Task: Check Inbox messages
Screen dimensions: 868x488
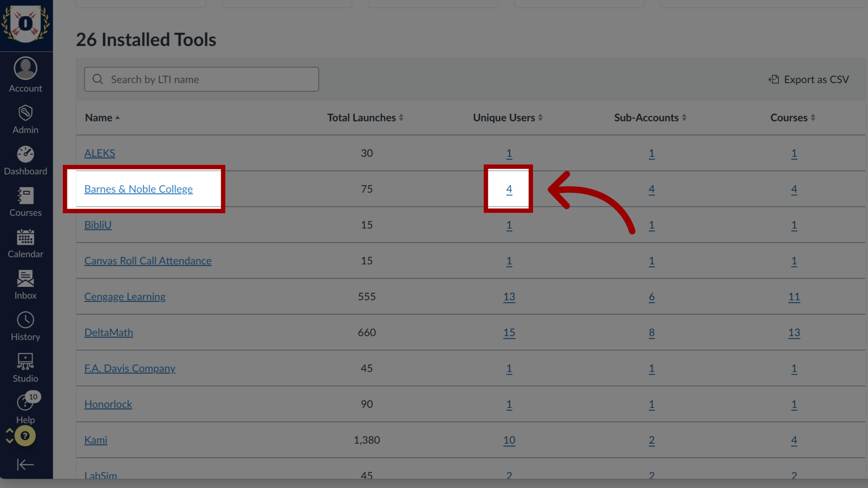Action: pyautogui.click(x=26, y=283)
